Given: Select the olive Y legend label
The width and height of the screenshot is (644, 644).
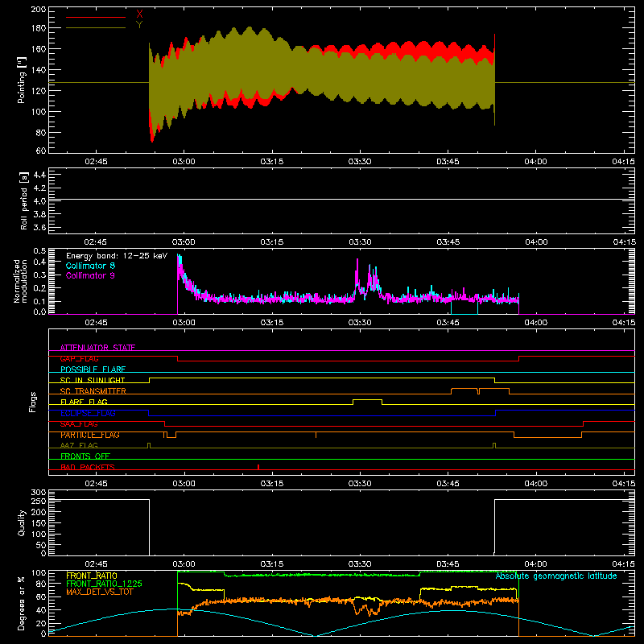Looking at the screenshot, I should pyautogui.click(x=139, y=25).
